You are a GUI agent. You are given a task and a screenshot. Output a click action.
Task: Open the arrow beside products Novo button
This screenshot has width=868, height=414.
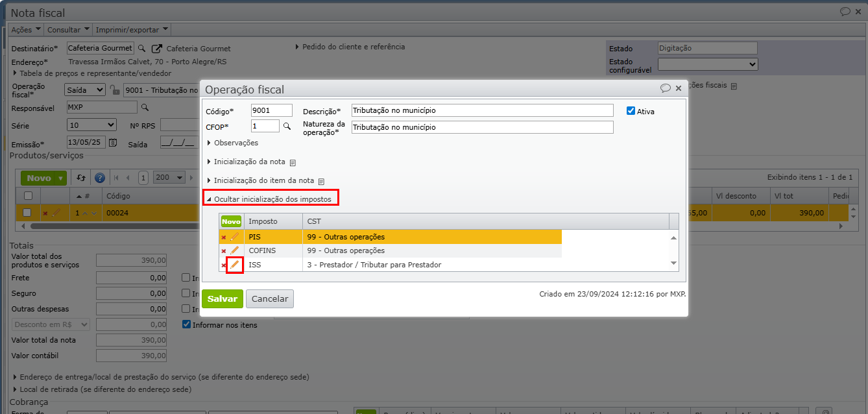[61, 178]
